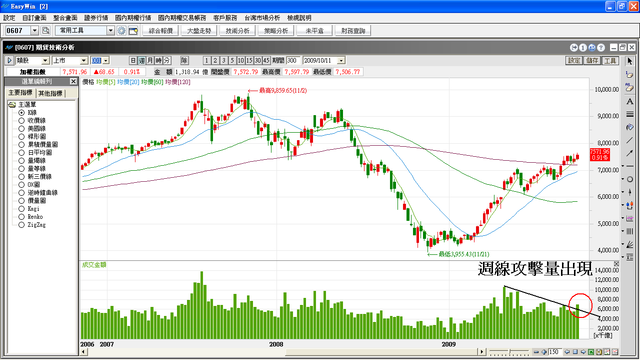Viewport: 640px width, 360px height.
Task: Click the search icon beside 0607 box
Action: point(45,31)
